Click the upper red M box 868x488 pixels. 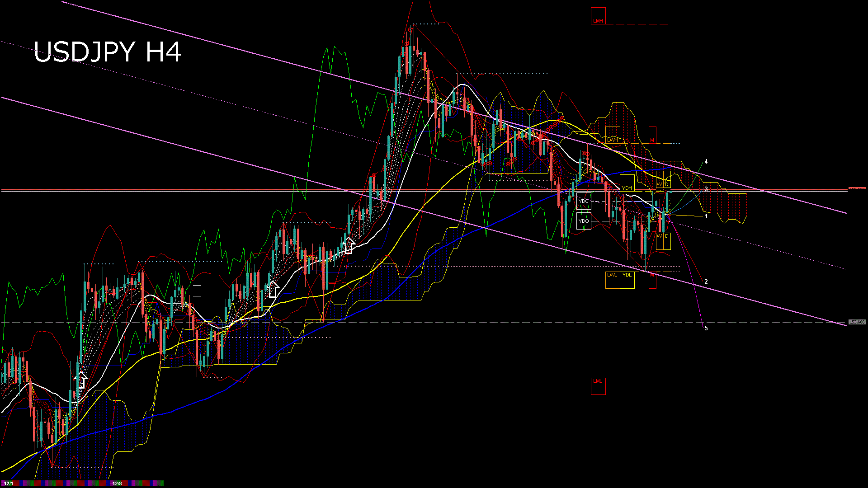pos(652,136)
